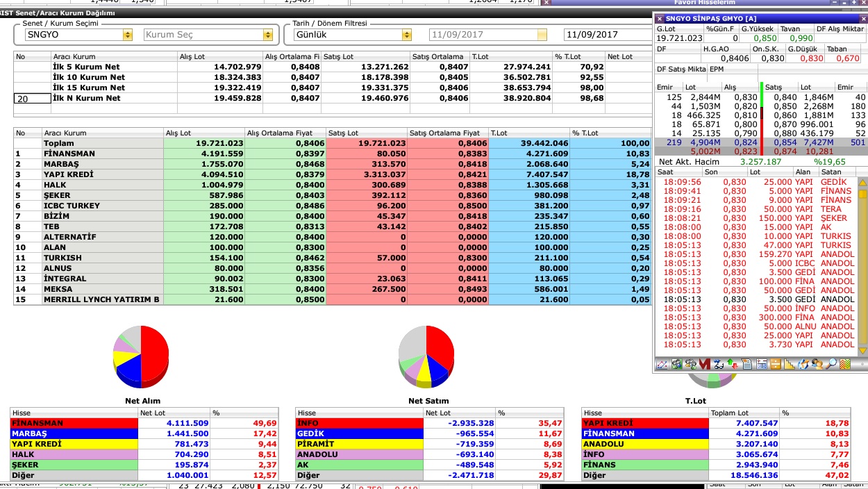Image resolution: width=868 pixels, height=489 pixels.
Task: Click the green and red up-down arrows icon
Action: click(x=732, y=364)
